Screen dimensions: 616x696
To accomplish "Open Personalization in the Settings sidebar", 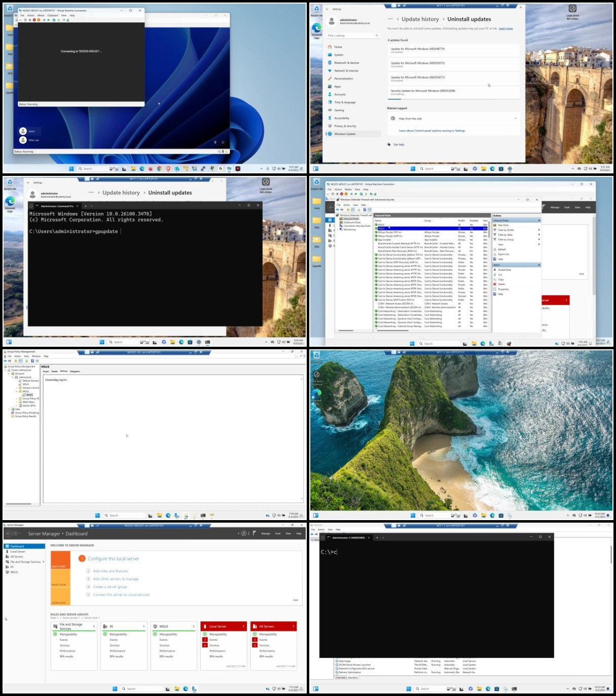I will pyautogui.click(x=343, y=79).
